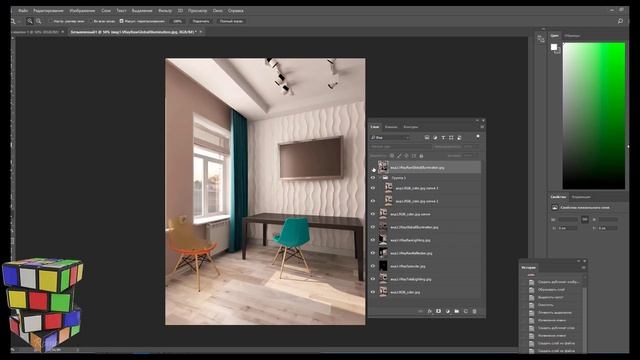Switch to the Образцы swatches tab
This screenshot has width=640, height=360.
pos(572,36)
